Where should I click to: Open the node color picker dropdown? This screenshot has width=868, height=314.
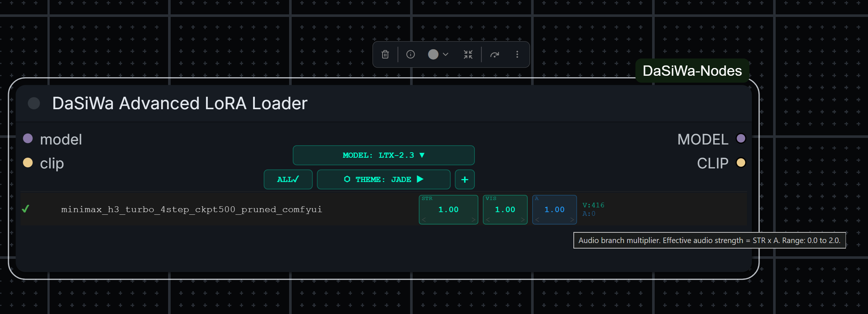point(438,54)
